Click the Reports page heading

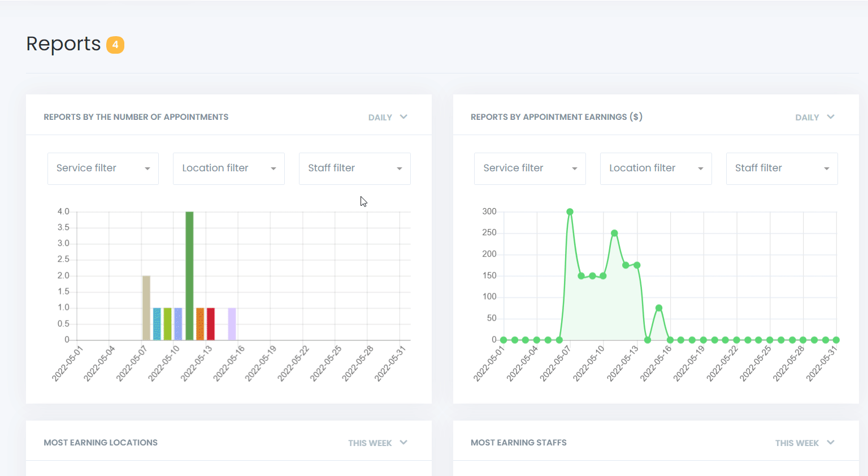[x=63, y=44]
